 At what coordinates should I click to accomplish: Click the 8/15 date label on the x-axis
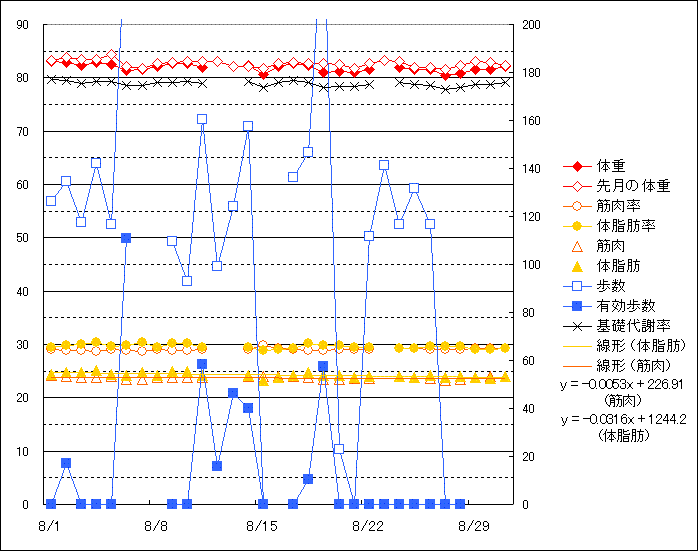(x=262, y=527)
